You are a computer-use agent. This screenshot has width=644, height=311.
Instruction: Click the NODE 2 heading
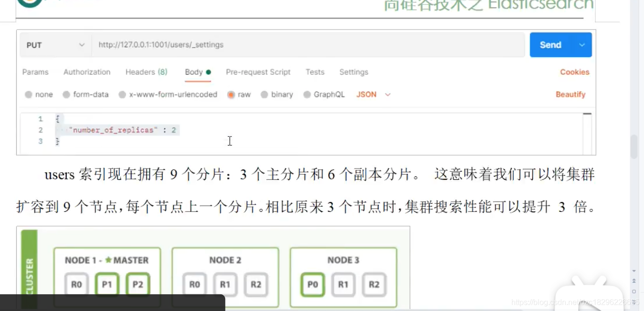click(x=225, y=260)
